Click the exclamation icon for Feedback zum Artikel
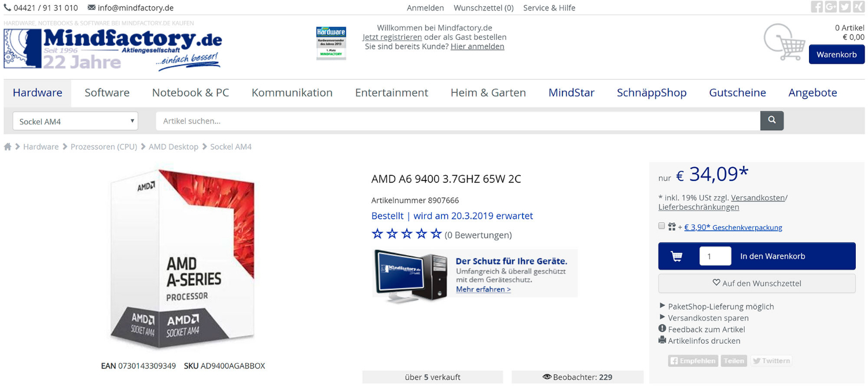 click(662, 329)
